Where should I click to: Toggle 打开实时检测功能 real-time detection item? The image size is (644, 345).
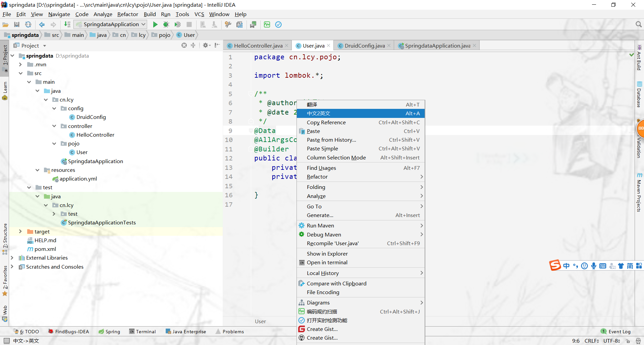pos(327,320)
